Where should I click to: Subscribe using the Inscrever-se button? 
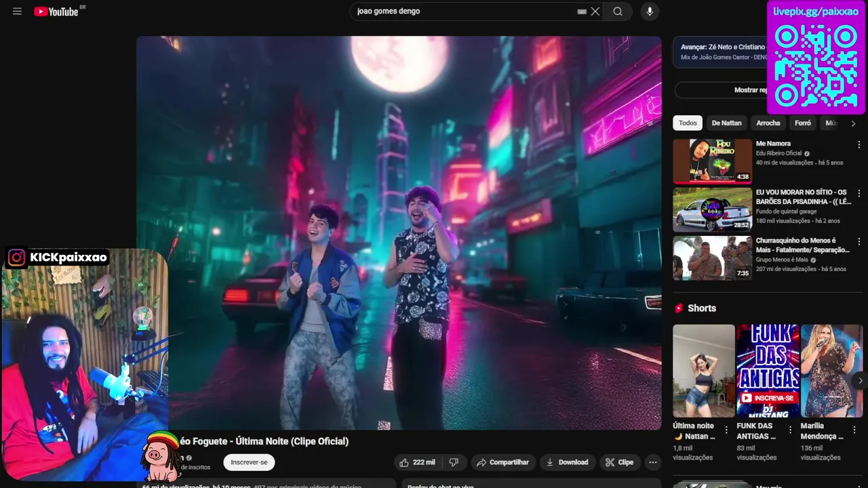(249, 462)
